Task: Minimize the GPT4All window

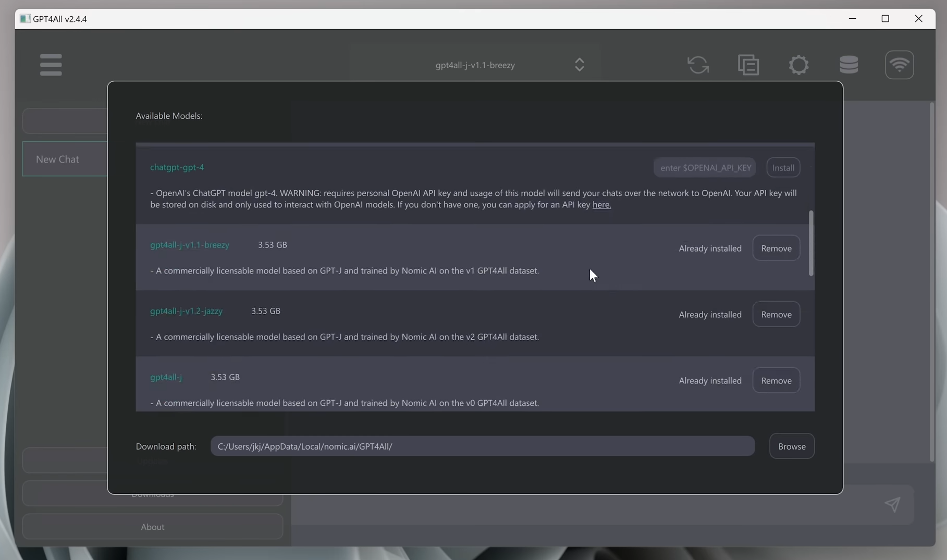Action: (x=852, y=19)
